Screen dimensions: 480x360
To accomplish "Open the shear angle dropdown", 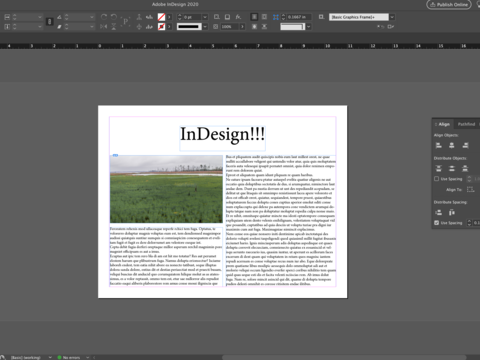I will [92, 27].
